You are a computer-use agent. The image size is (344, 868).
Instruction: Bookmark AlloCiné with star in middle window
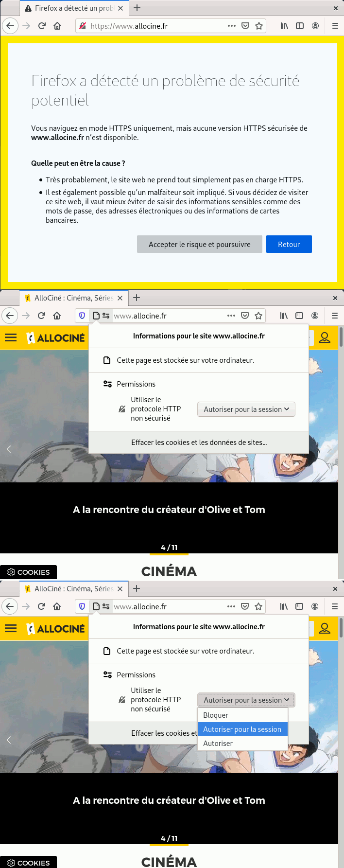point(258,316)
